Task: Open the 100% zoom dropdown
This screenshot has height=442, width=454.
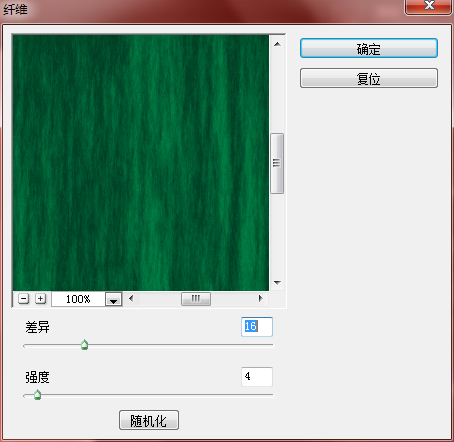Action: click(113, 299)
